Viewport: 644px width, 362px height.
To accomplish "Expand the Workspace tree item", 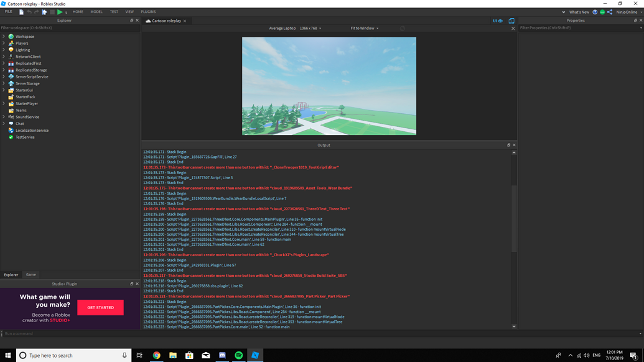I will click(x=5, y=36).
